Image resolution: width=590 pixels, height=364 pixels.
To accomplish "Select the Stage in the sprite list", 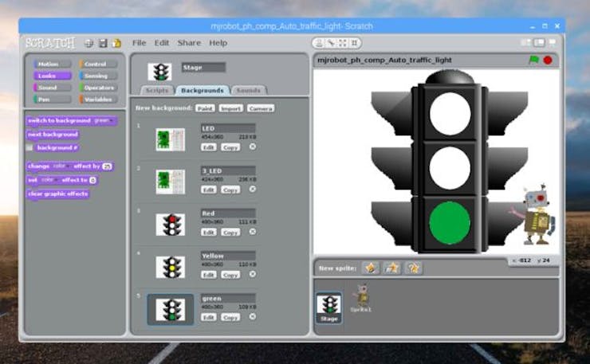I will pyautogui.click(x=329, y=308).
